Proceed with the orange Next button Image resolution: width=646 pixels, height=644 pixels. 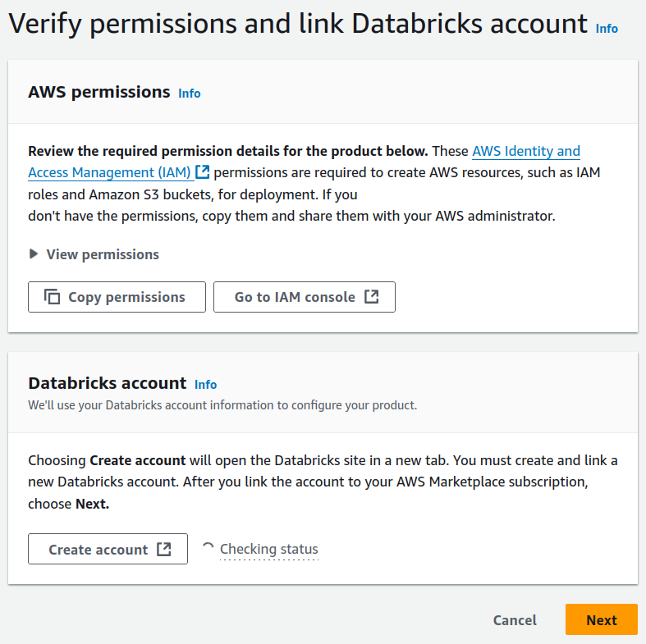[x=601, y=620]
